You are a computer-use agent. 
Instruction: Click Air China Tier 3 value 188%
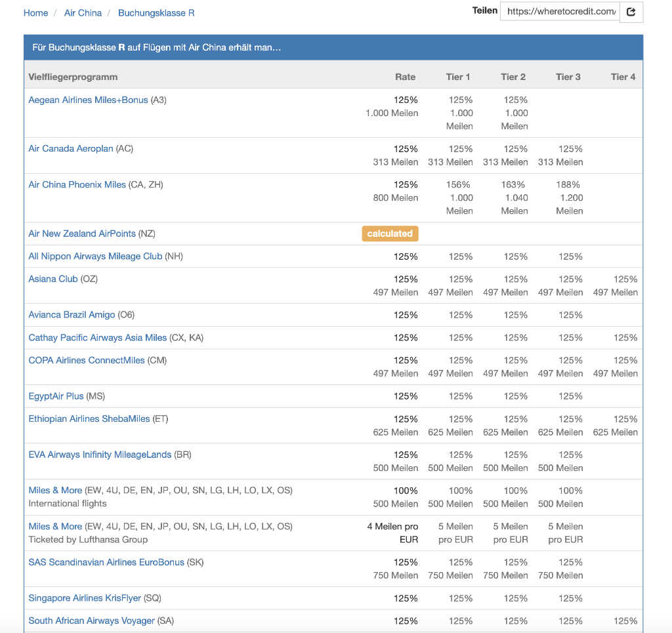click(x=568, y=184)
